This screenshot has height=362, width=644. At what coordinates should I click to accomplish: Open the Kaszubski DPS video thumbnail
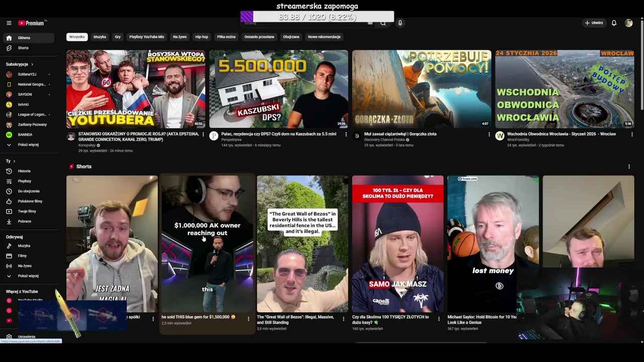[x=279, y=89]
